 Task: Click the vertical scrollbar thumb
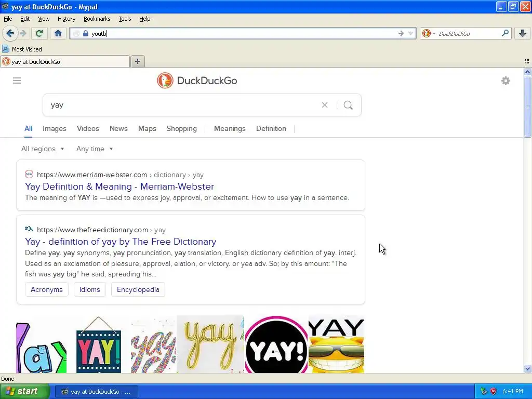(527, 107)
